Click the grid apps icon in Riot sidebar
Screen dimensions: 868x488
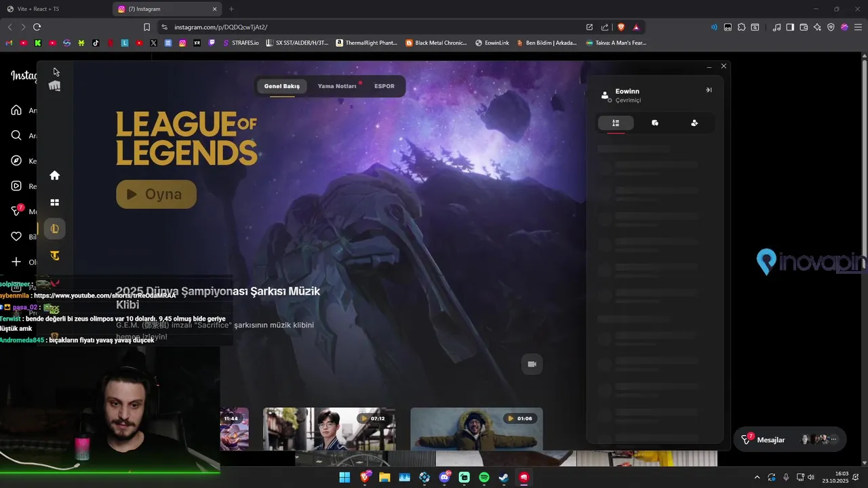pyautogui.click(x=55, y=203)
